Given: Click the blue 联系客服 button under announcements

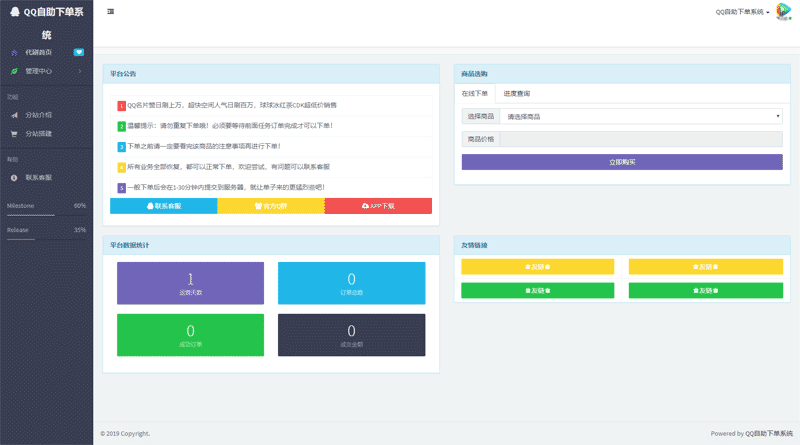Looking at the screenshot, I should pyautogui.click(x=164, y=206).
